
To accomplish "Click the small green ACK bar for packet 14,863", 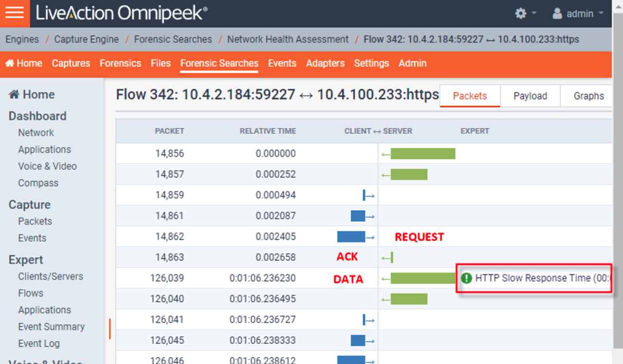I will coord(391,257).
